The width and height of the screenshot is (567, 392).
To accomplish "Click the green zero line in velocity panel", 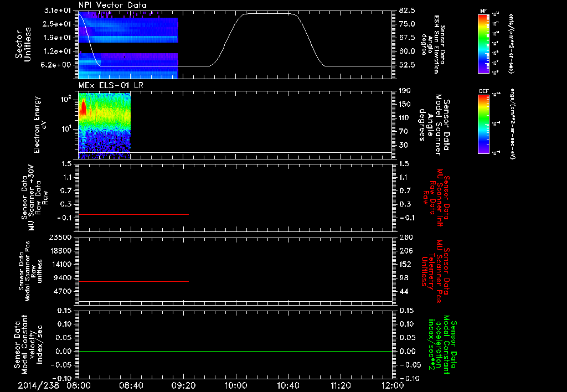I will coord(235,351).
